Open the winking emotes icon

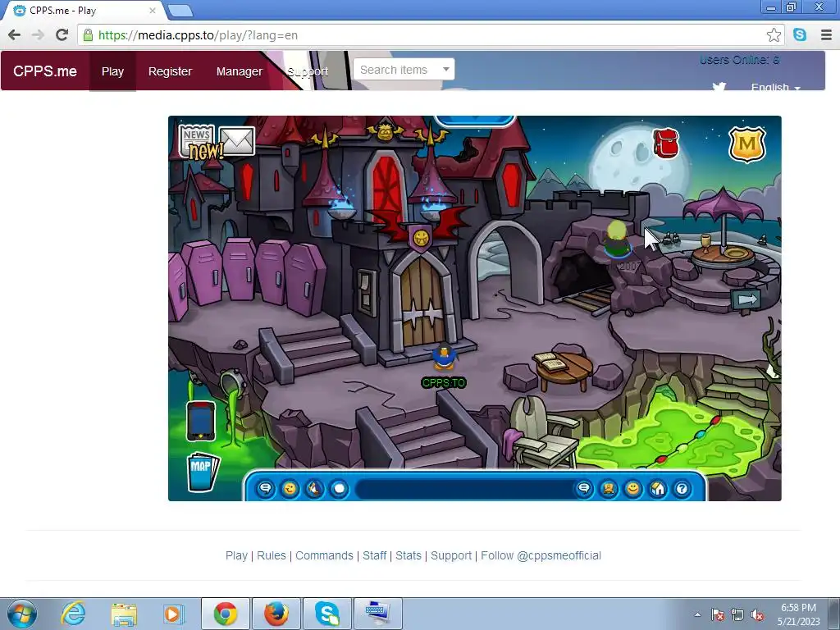pyautogui.click(x=290, y=489)
